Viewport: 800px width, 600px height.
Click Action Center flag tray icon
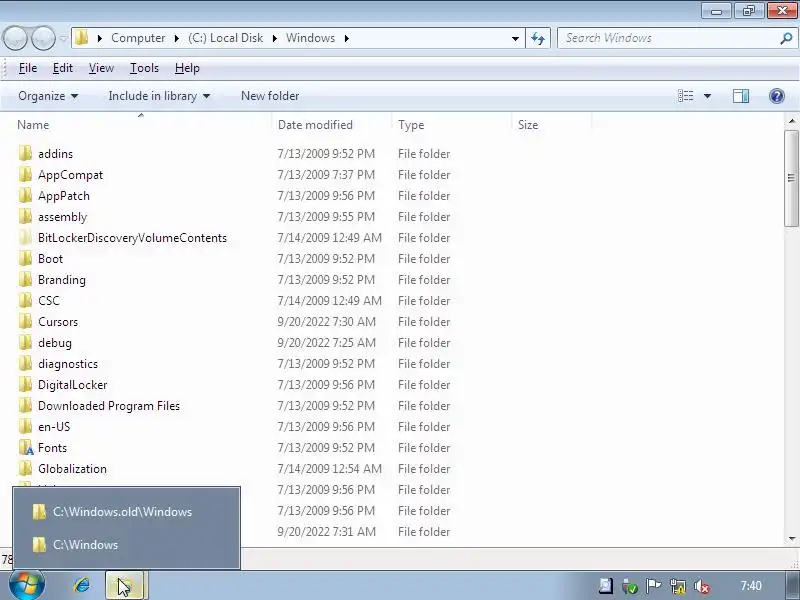[x=653, y=586]
